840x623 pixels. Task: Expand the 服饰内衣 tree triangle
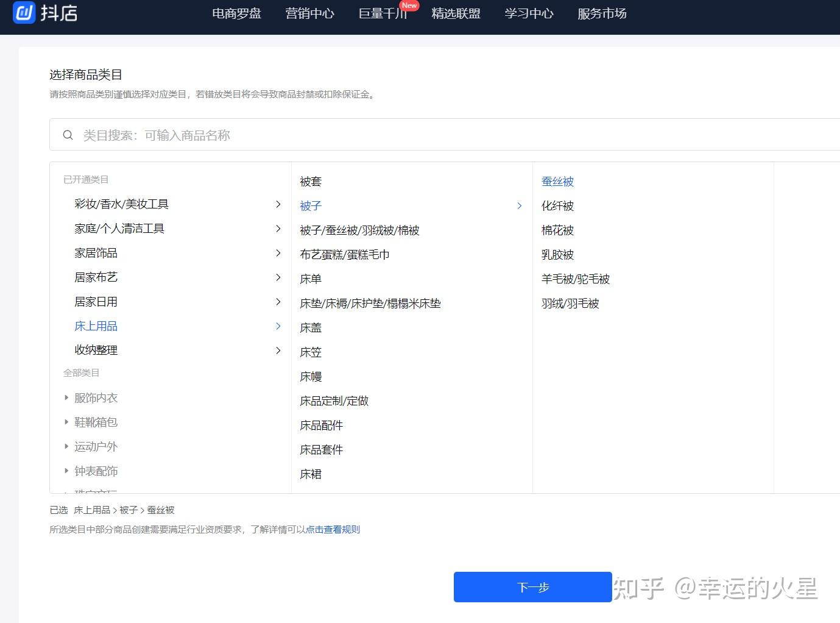66,397
